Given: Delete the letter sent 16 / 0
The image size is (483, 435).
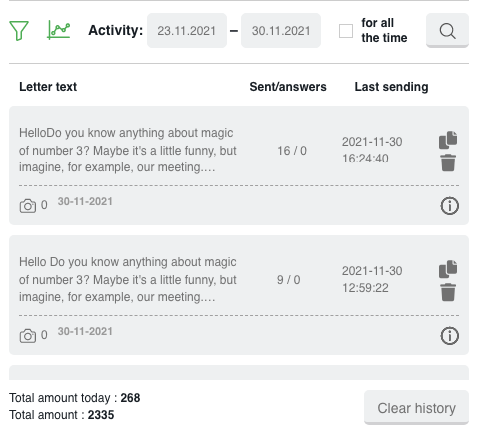Looking at the screenshot, I should click(448, 163).
